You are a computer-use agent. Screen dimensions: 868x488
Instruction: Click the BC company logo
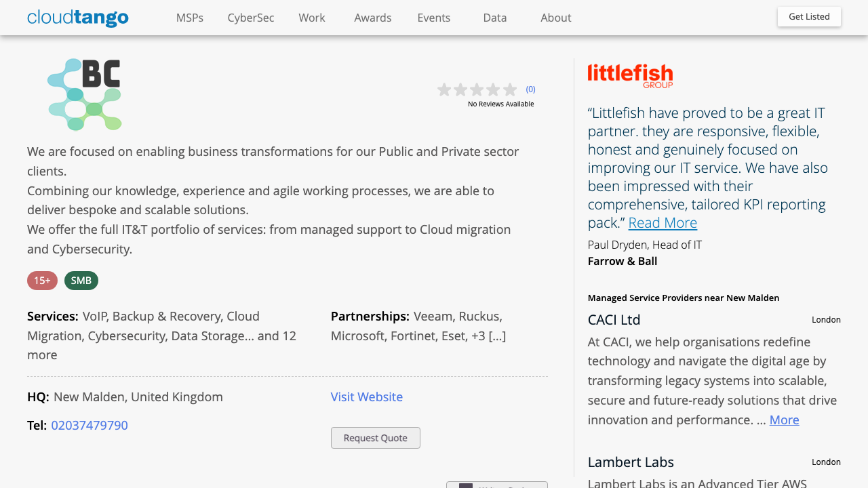click(x=85, y=94)
